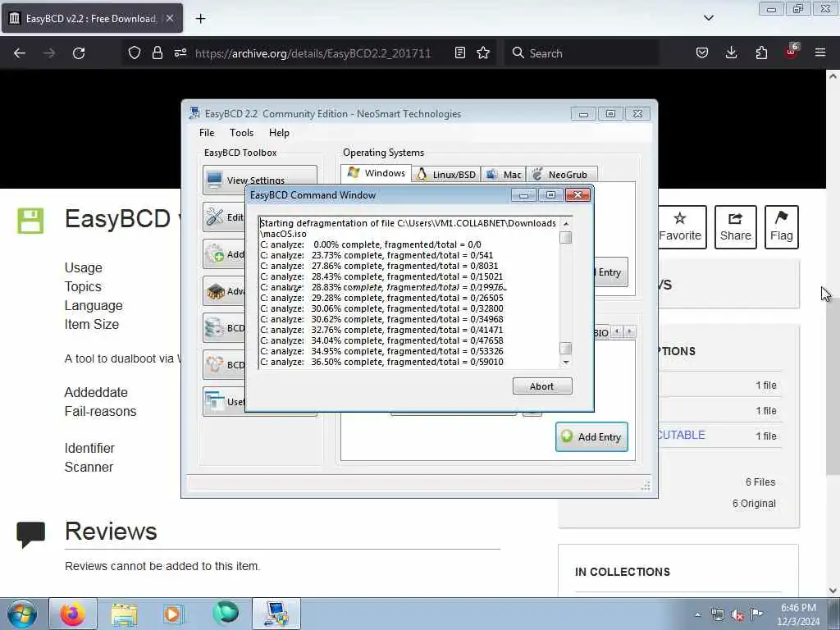Switch to the Windows tab

(x=376, y=173)
